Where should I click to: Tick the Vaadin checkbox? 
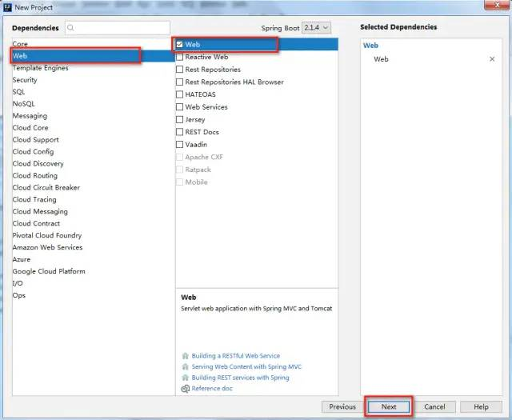179,144
